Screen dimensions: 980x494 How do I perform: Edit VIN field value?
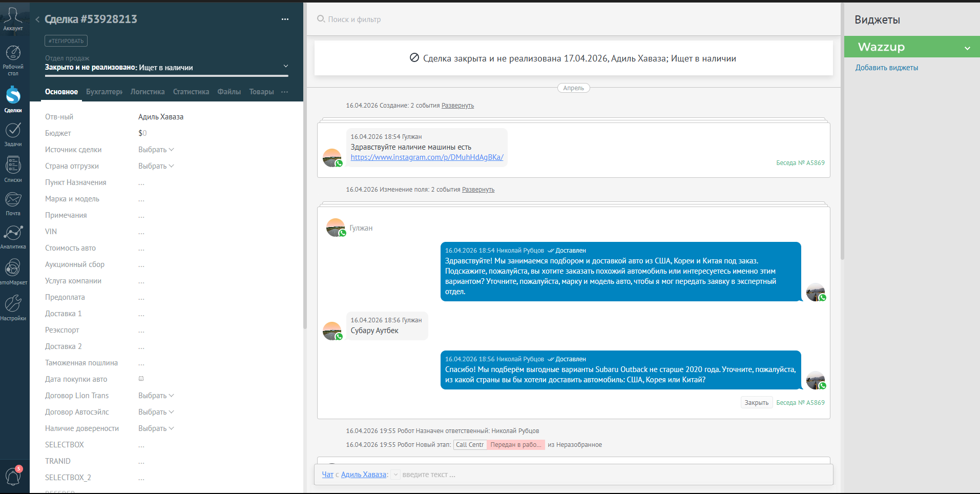141,233
